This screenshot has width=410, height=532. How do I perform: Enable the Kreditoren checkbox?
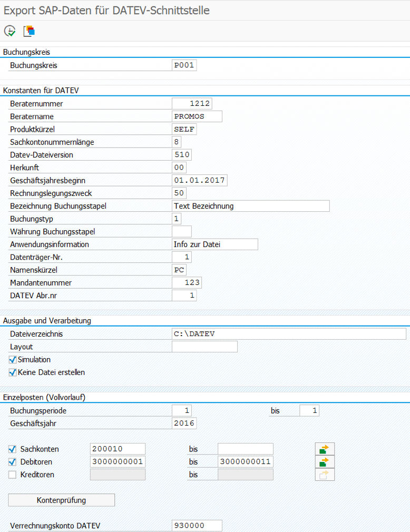[x=12, y=475]
